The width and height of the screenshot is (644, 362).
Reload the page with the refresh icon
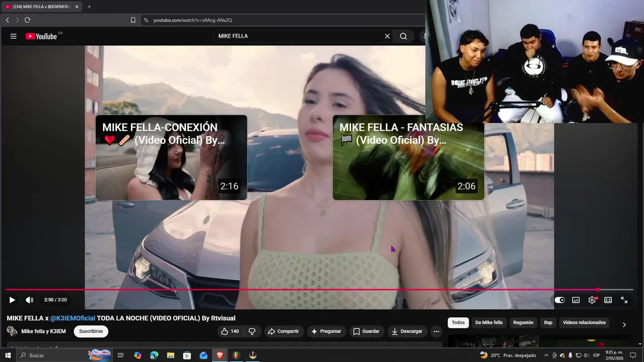click(x=27, y=20)
